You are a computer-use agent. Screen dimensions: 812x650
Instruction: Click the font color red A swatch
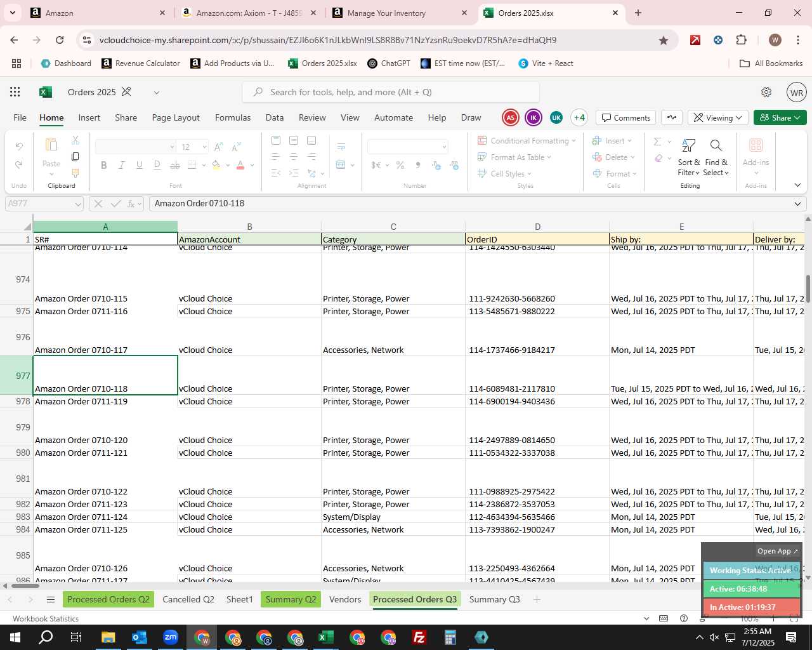click(240, 165)
